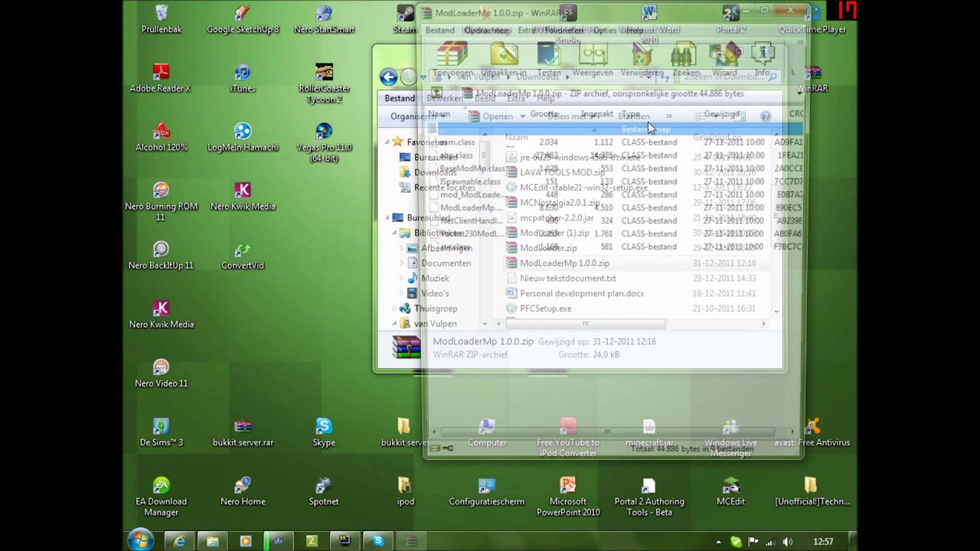
Task: Expand the Video's library node
Action: pyautogui.click(x=402, y=293)
